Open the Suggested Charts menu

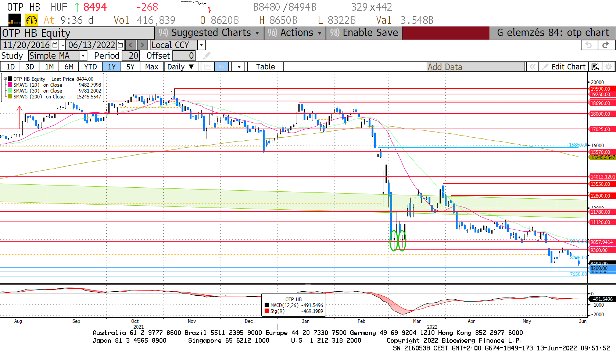(x=209, y=33)
